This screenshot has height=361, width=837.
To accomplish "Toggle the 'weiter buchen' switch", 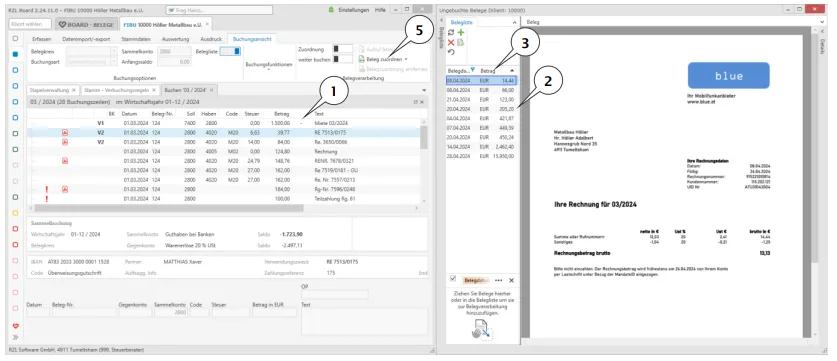I will [x=343, y=59].
